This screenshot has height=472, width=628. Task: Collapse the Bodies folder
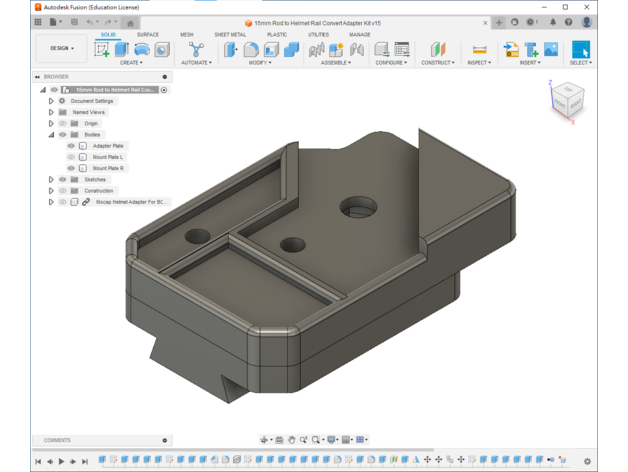click(x=51, y=135)
